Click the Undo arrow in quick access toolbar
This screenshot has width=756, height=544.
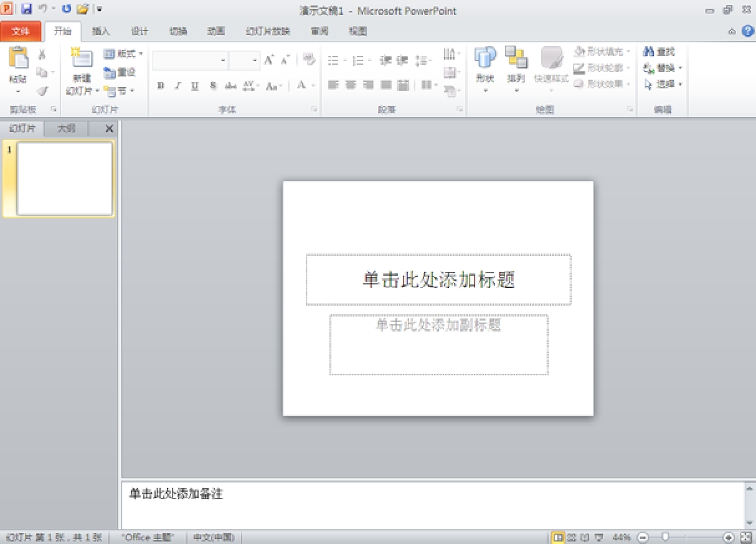(x=42, y=9)
